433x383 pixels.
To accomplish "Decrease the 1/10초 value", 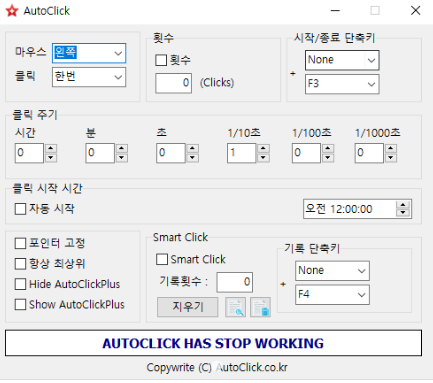I will (263, 158).
